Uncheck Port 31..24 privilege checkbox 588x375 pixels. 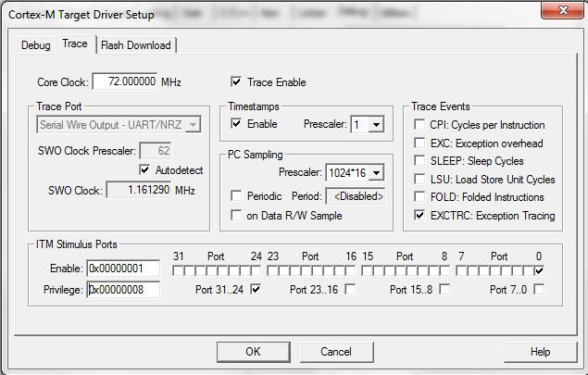(x=256, y=289)
